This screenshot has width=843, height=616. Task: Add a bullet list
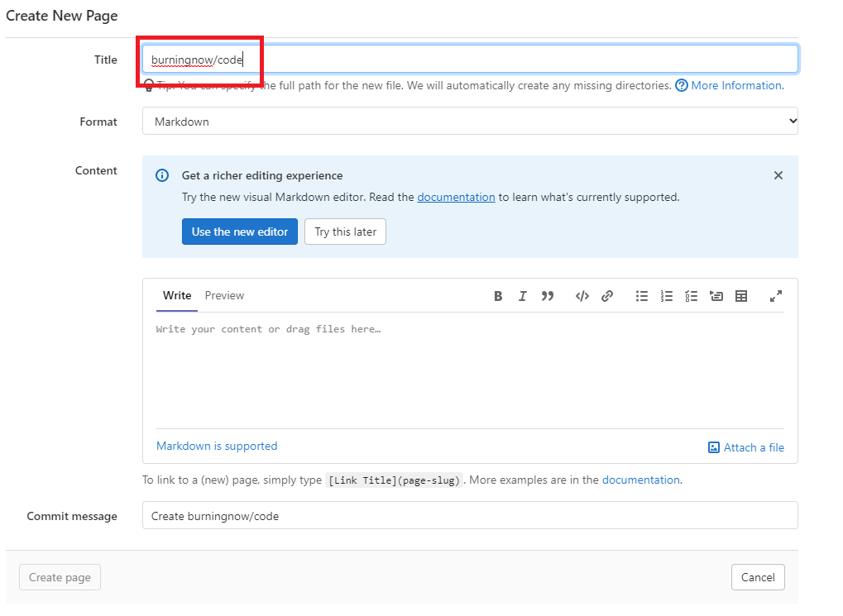[x=641, y=296]
